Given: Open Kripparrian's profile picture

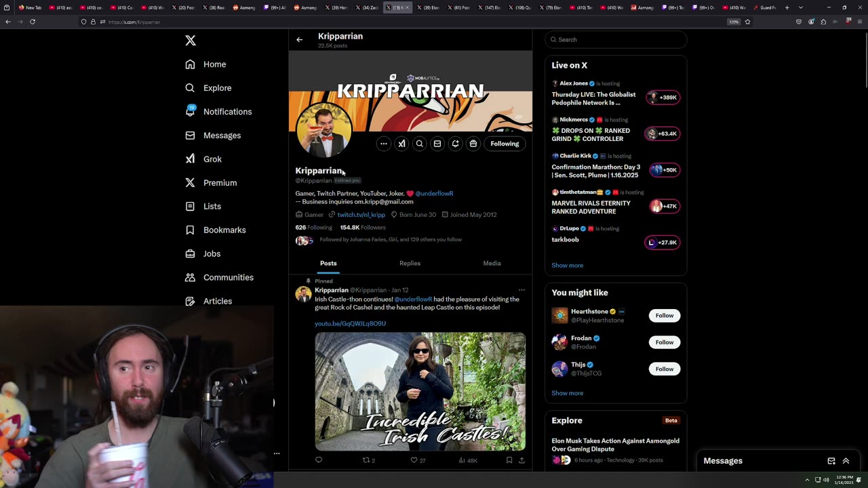Looking at the screenshot, I should coord(324,130).
